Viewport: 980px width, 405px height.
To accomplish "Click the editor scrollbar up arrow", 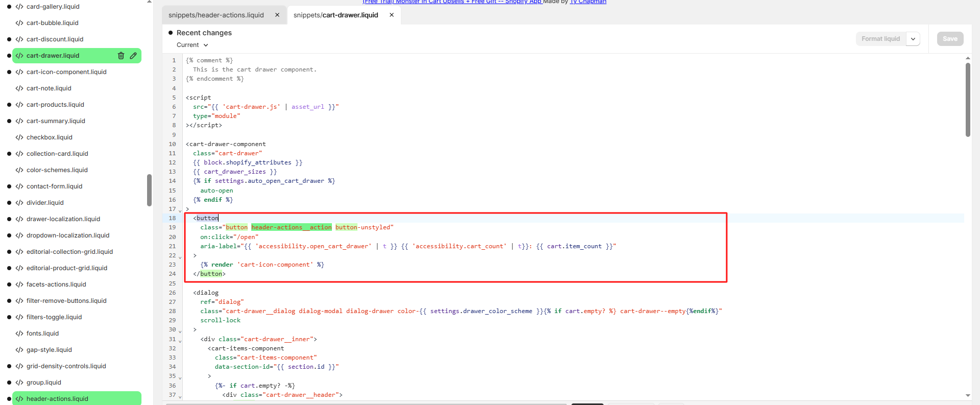I will (968, 58).
